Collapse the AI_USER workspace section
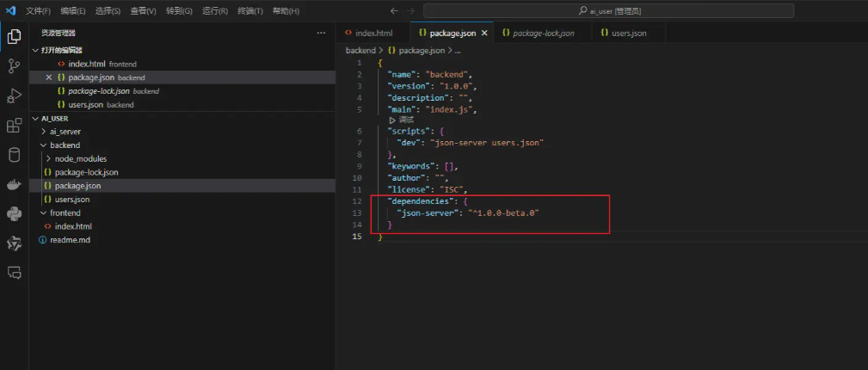The width and height of the screenshot is (868, 370). tap(54, 118)
